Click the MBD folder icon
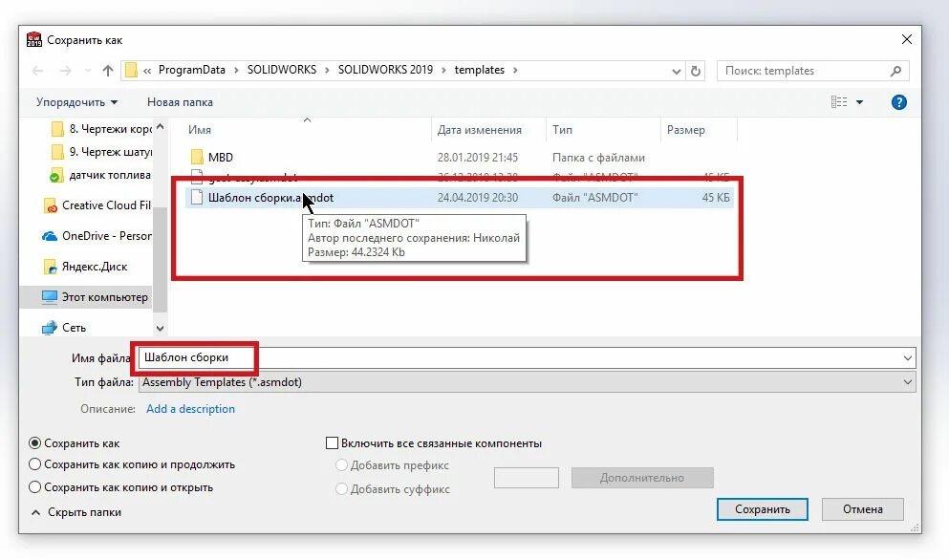949x560 pixels. tap(197, 158)
